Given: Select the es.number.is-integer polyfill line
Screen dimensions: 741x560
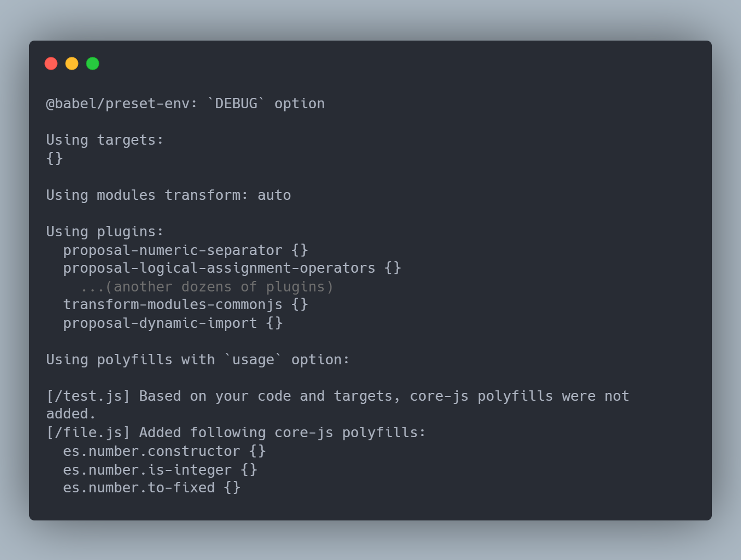Looking at the screenshot, I should [x=160, y=470].
